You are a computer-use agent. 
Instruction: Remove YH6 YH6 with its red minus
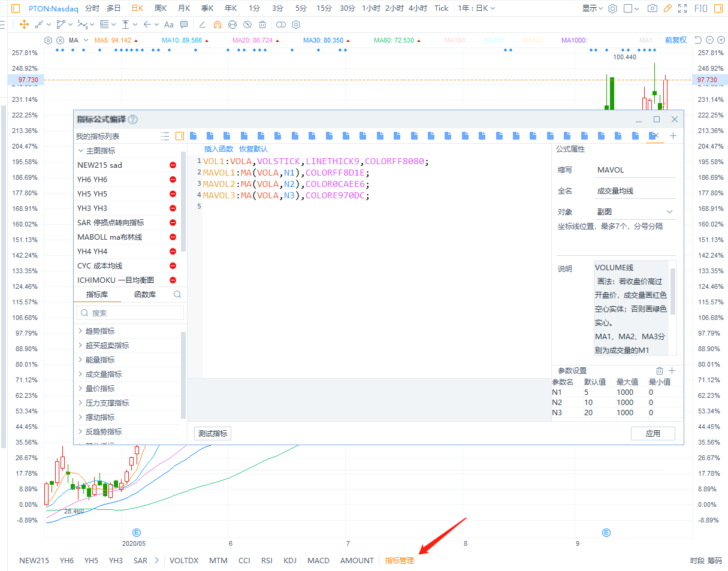[x=173, y=180]
